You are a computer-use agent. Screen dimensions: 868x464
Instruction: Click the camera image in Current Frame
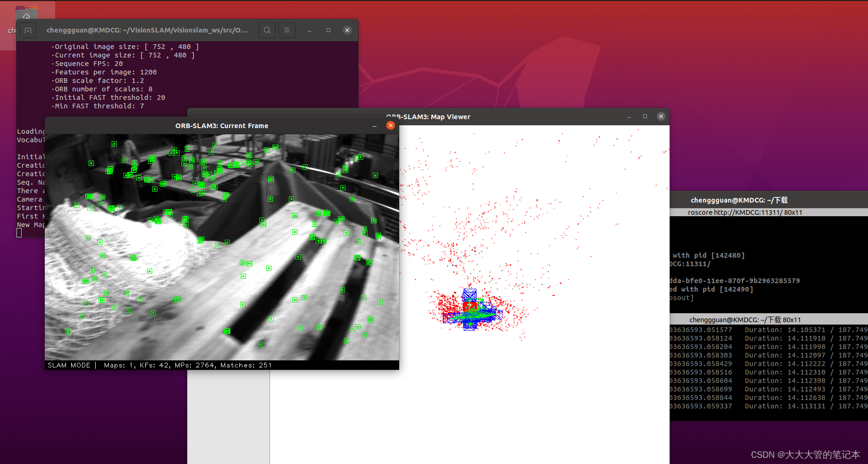coord(222,247)
